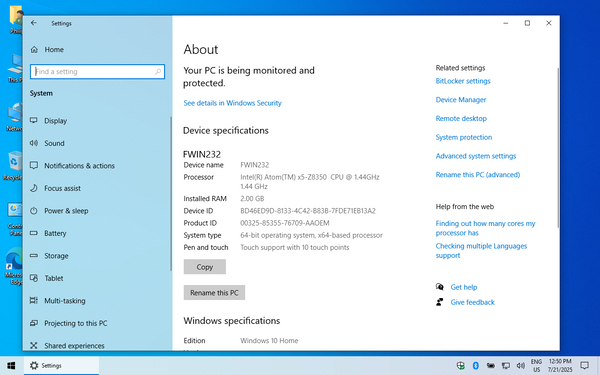This screenshot has width=600, height=375.
Task: Open Finding out how many cores link
Action: [x=485, y=228]
